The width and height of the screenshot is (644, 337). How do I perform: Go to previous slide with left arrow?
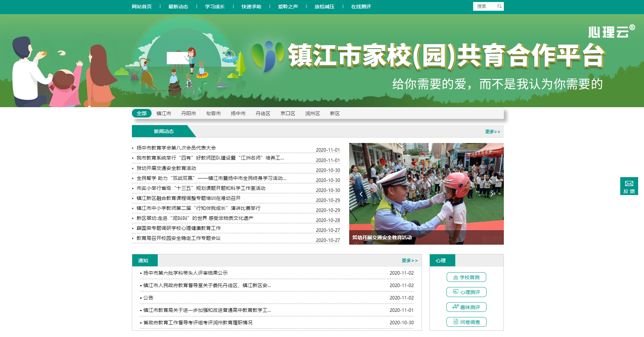click(361, 194)
